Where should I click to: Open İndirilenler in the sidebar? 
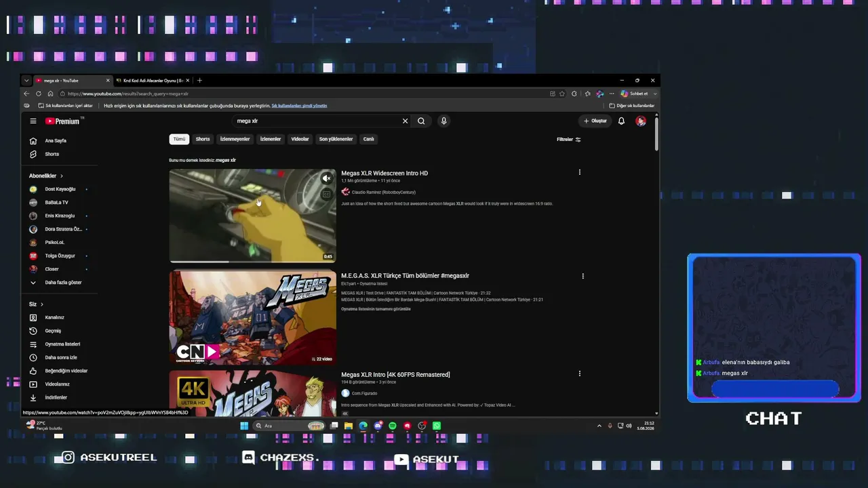(x=56, y=398)
